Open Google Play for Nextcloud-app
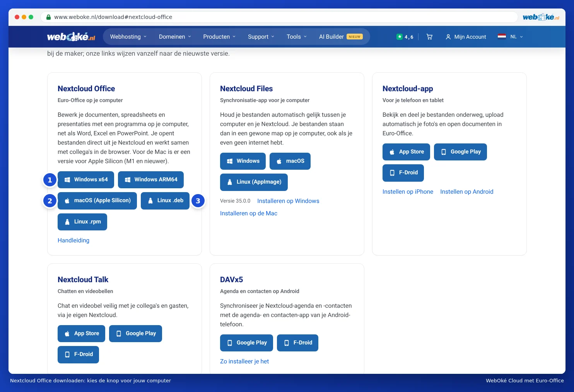The width and height of the screenshot is (574, 392). pyautogui.click(x=460, y=152)
